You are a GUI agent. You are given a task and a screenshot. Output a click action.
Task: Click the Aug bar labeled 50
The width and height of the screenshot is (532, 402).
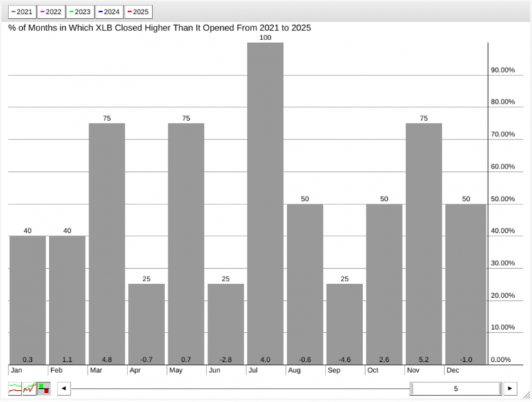click(305, 285)
